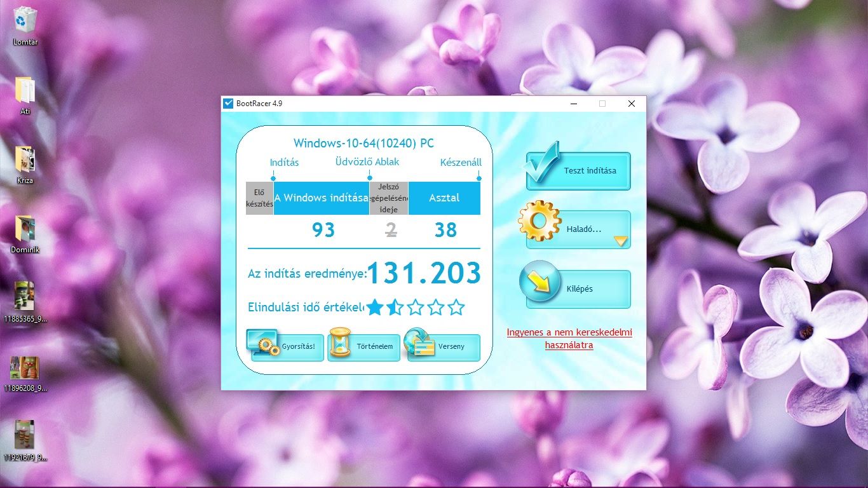Click the BootRacer title bar app icon
This screenshot has height=488, width=868.
coord(229,104)
